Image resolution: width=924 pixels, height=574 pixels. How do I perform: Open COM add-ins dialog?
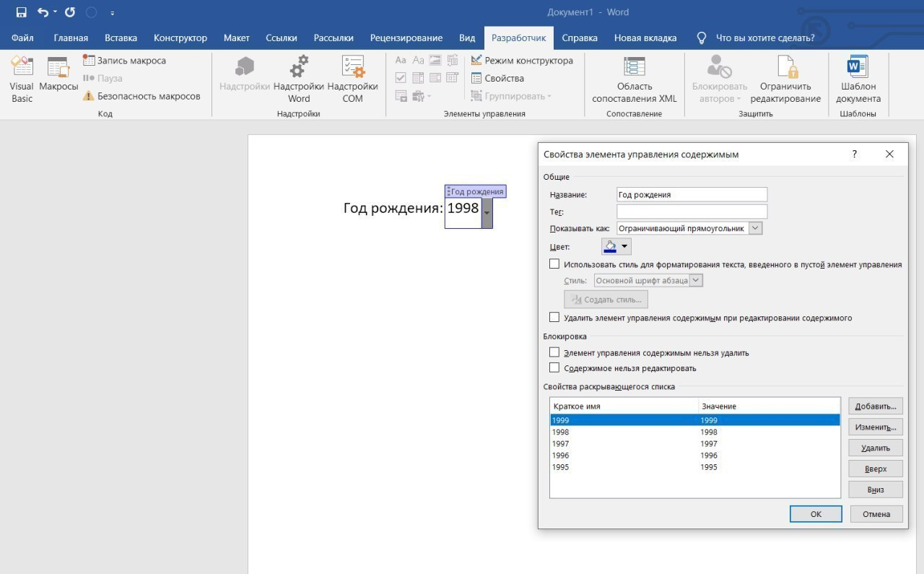click(352, 79)
